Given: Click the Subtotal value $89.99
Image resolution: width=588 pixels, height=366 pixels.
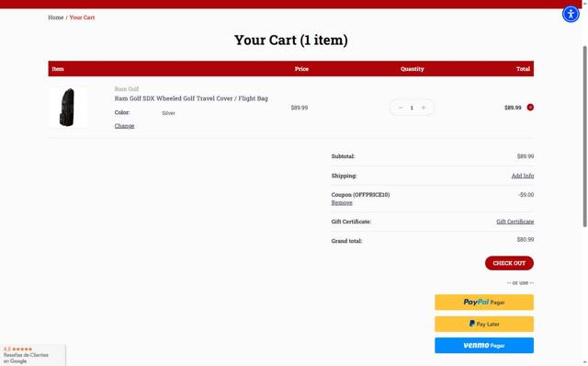Looking at the screenshot, I should tap(525, 156).
